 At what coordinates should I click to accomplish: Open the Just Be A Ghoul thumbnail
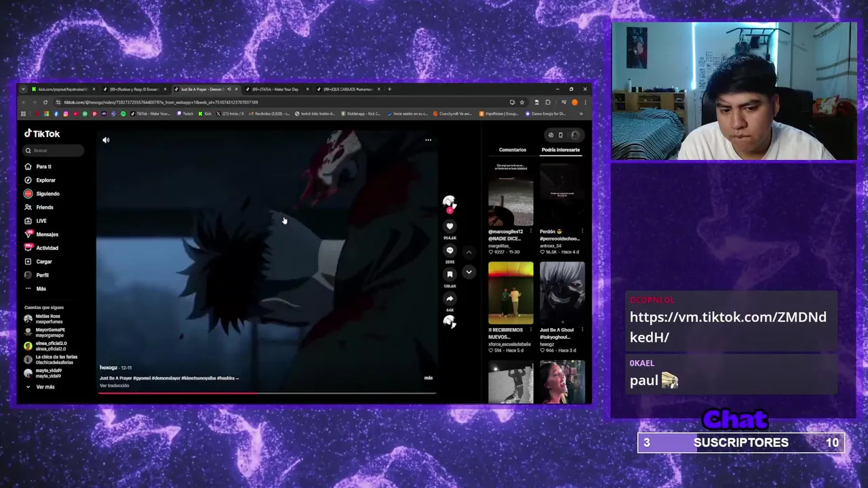[x=562, y=293]
